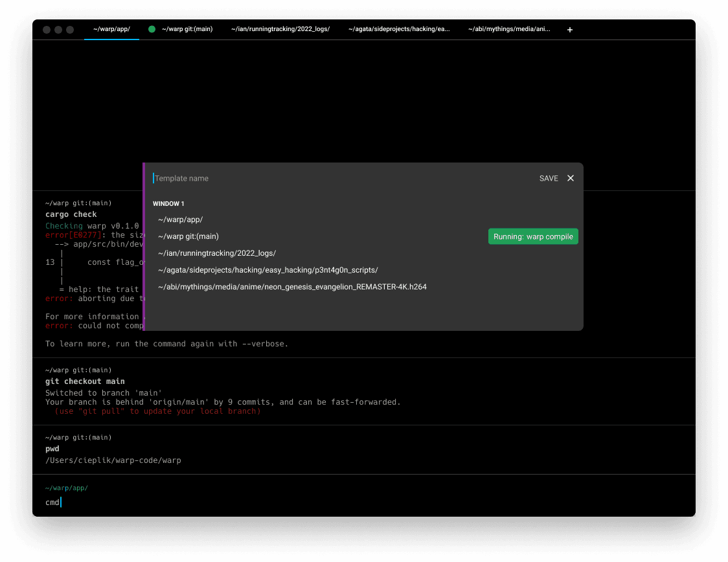Switch to the ~/warp git:(main) tab
728x562 pixels.
point(187,29)
